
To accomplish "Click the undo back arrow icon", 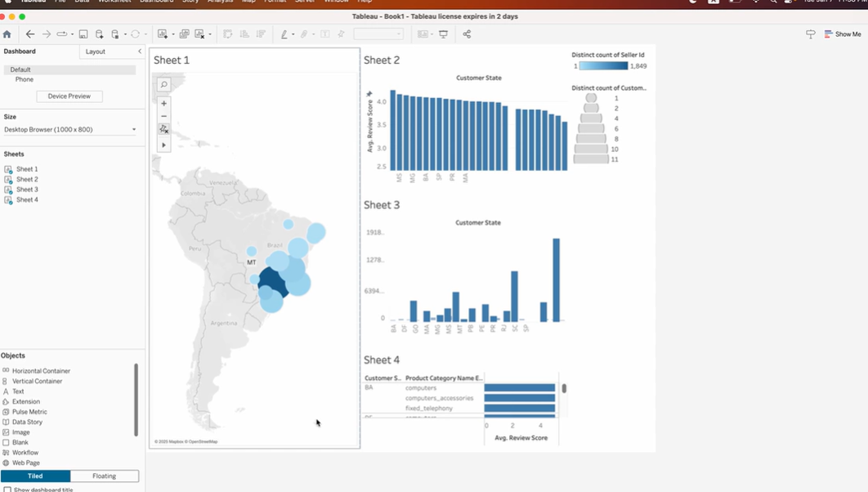I will [30, 34].
